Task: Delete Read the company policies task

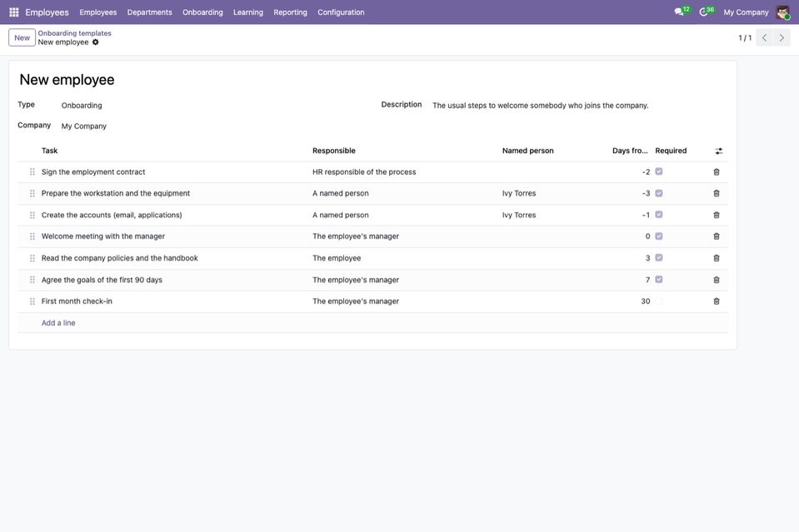Action: [717, 258]
